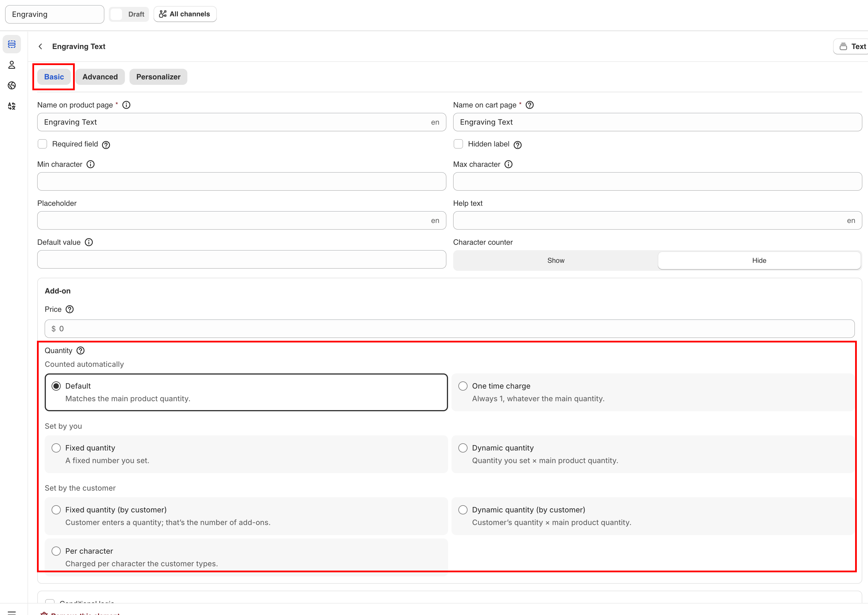Click the Name on product page field
868x615 pixels.
click(x=241, y=122)
